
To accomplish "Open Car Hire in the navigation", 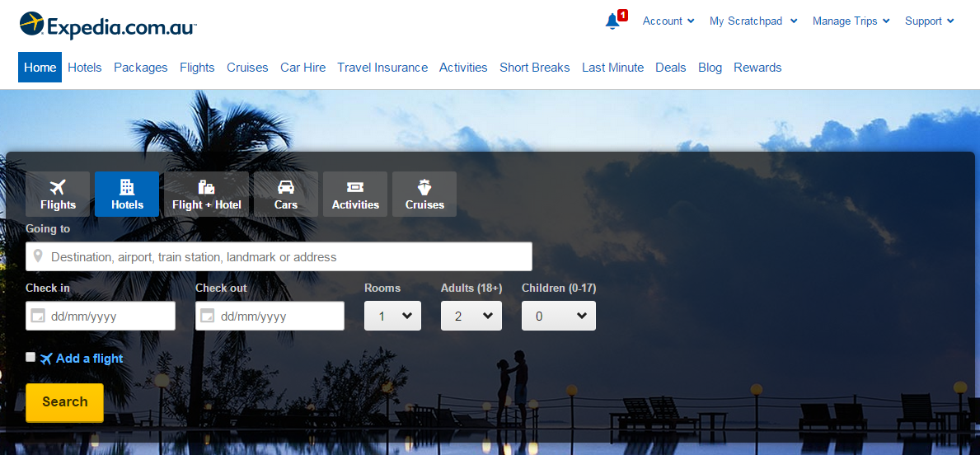I will (302, 68).
